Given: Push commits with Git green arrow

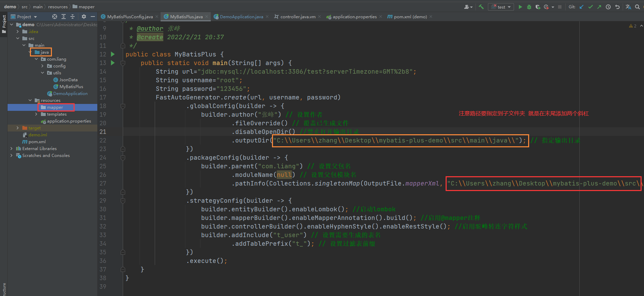Looking at the screenshot, I should [x=599, y=7].
